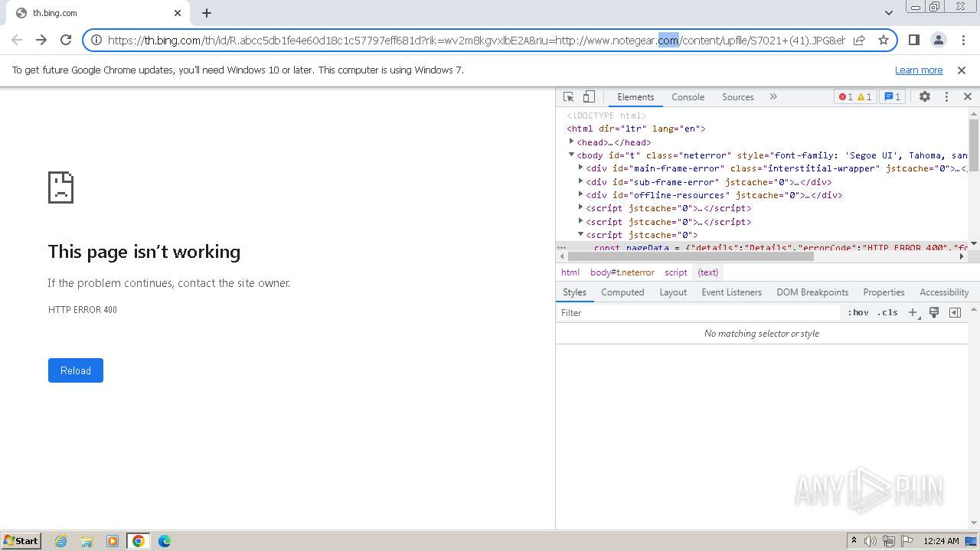
Task: Select body#t.neterror in the breadcrumb
Action: (622, 272)
